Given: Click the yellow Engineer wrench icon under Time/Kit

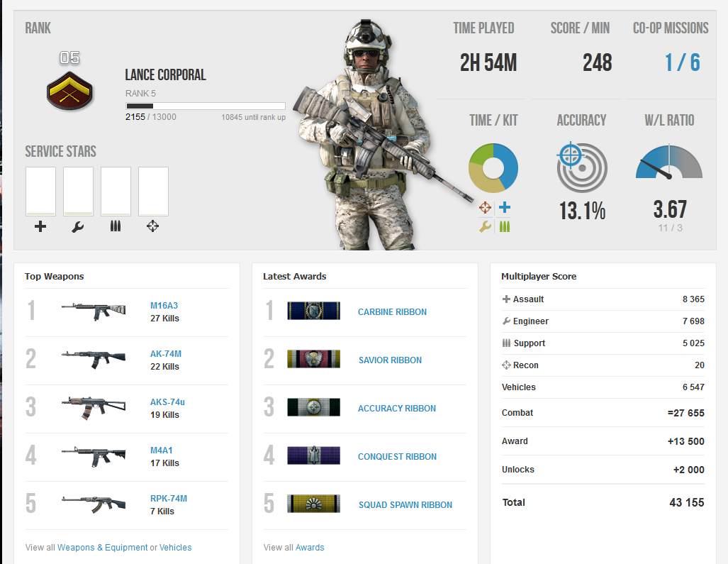Looking at the screenshot, I should pyautogui.click(x=485, y=227).
